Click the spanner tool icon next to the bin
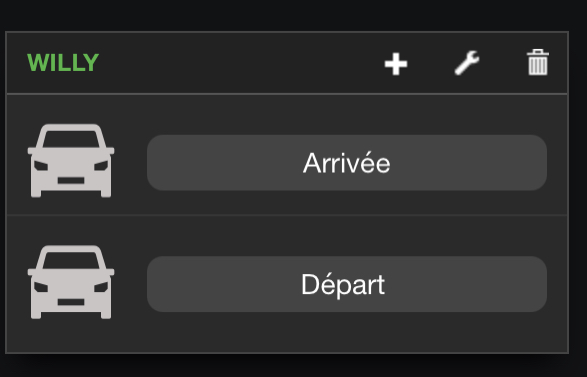Viewport: 587px width, 377px height. 467,63
